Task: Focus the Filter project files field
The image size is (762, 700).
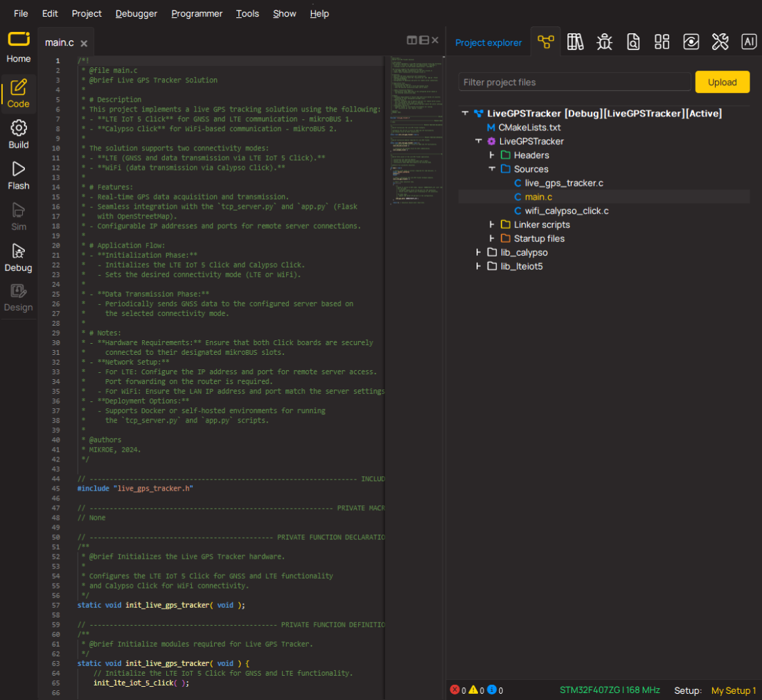Action: [574, 82]
